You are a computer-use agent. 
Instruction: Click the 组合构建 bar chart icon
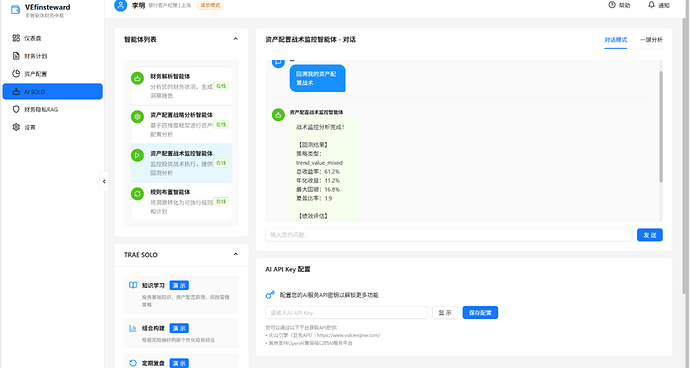pyautogui.click(x=133, y=328)
